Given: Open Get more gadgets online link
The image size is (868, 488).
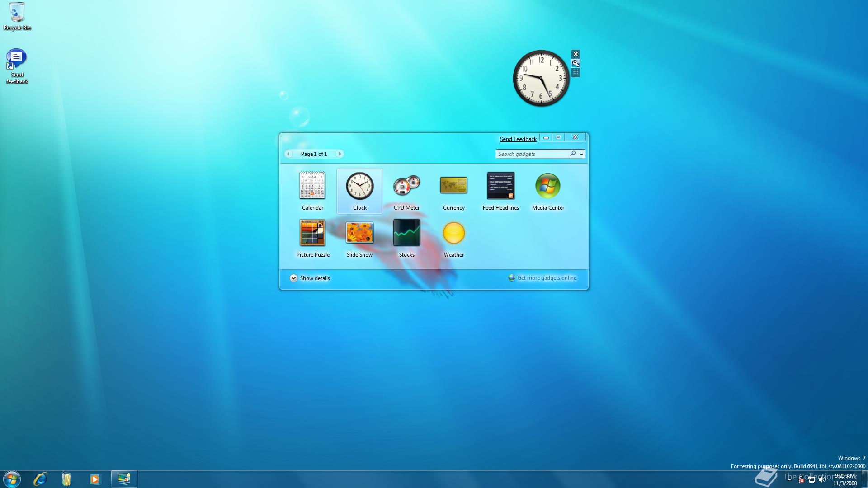Looking at the screenshot, I should click(x=542, y=278).
